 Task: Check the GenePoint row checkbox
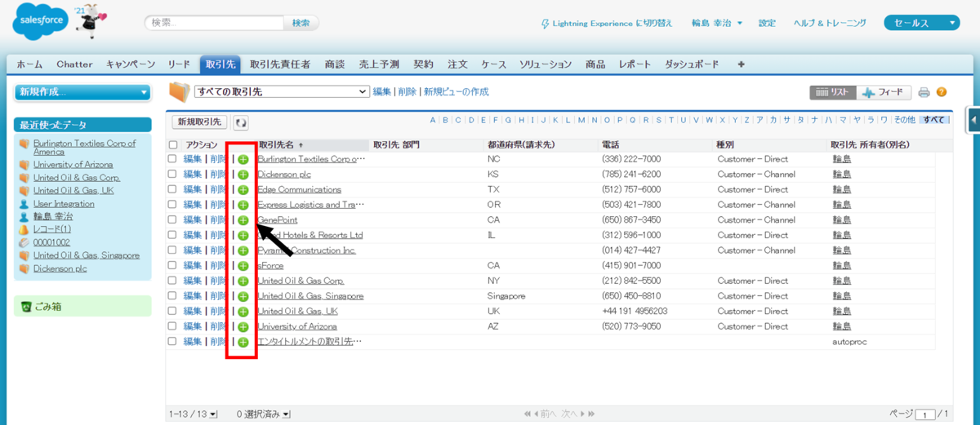pyautogui.click(x=172, y=220)
